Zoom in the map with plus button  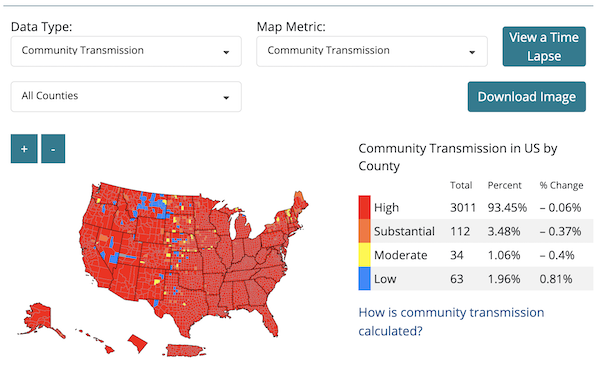coord(24,148)
